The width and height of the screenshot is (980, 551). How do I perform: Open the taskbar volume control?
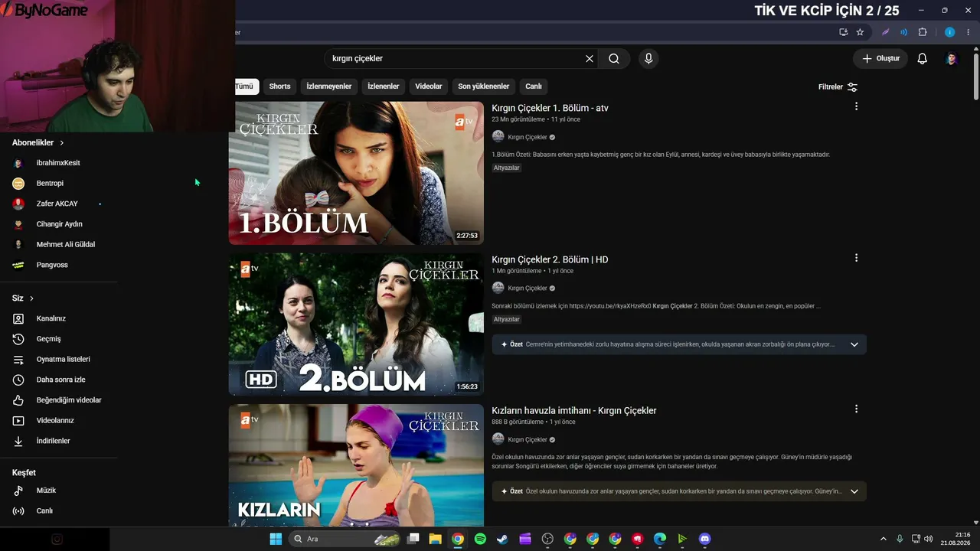point(928,539)
